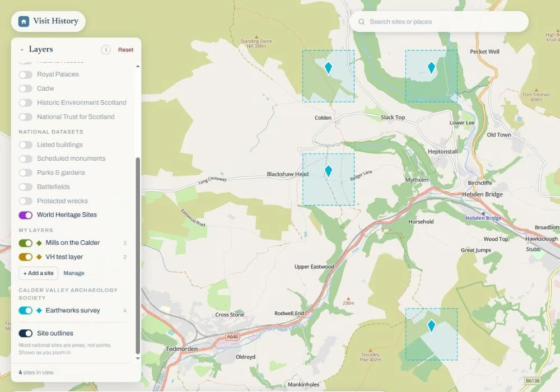Enable Scheduled monuments dataset
560x392 pixels.
pos(25,159)
